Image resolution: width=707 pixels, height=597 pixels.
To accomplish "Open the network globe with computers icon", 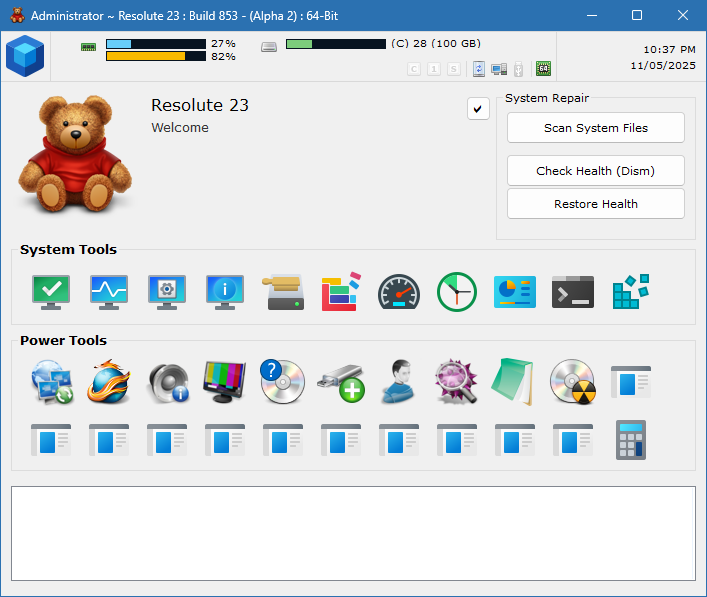I will tap(52, 382).
